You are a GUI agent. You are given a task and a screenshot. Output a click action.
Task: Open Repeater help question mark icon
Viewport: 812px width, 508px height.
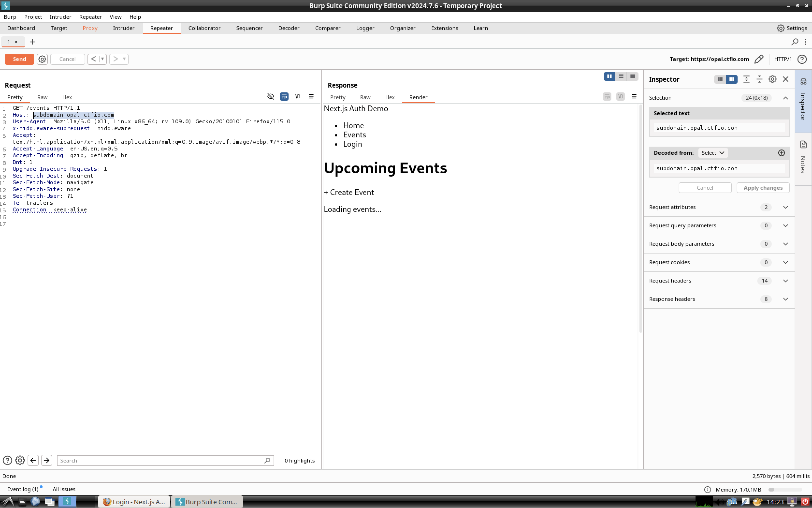[x=802, y=59]
